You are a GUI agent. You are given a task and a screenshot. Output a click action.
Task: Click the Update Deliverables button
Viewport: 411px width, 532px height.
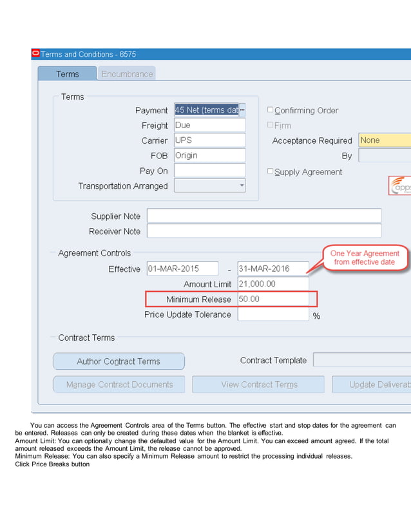(x=372, y=385)
